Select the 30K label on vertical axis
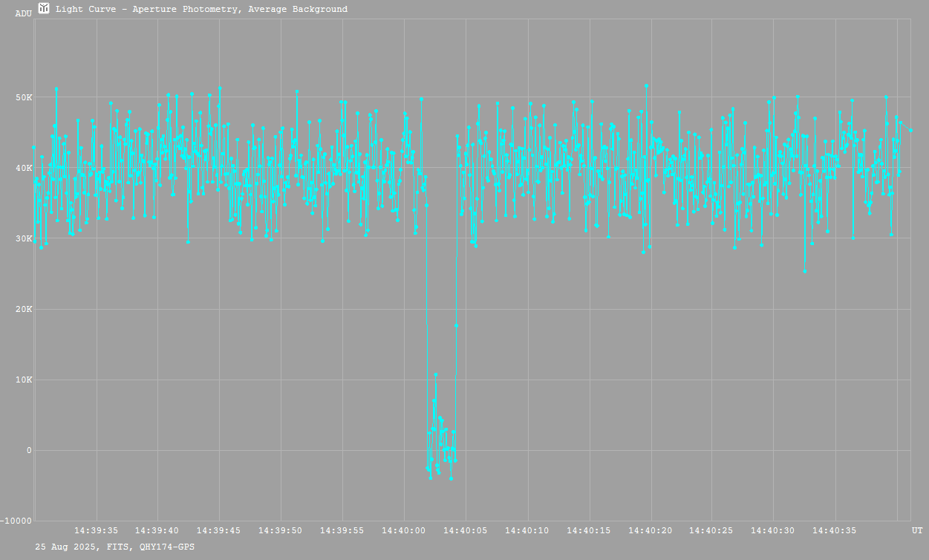The image size is (929, 560). 24,238
